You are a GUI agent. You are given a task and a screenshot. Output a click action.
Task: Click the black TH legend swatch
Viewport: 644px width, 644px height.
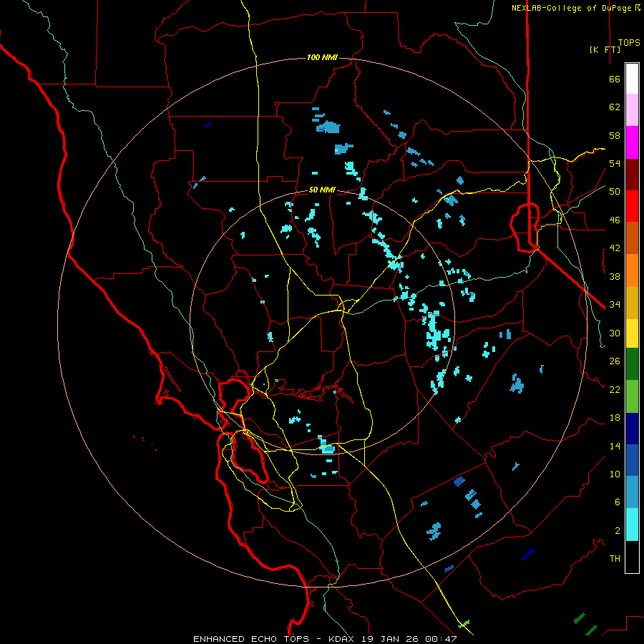tap(632, 557)
